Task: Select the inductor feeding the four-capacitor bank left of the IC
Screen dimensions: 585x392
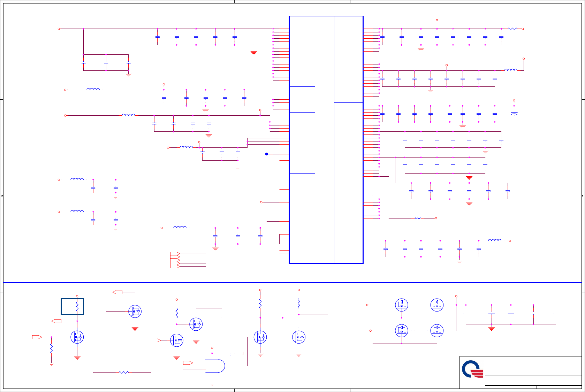Action: (128, 115)
